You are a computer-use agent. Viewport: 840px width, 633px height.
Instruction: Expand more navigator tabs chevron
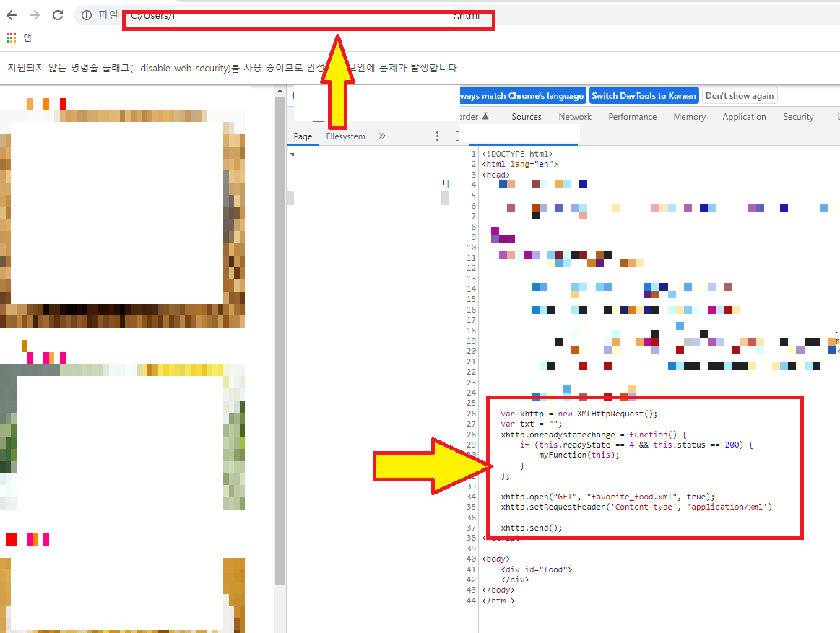coord(382,136)
